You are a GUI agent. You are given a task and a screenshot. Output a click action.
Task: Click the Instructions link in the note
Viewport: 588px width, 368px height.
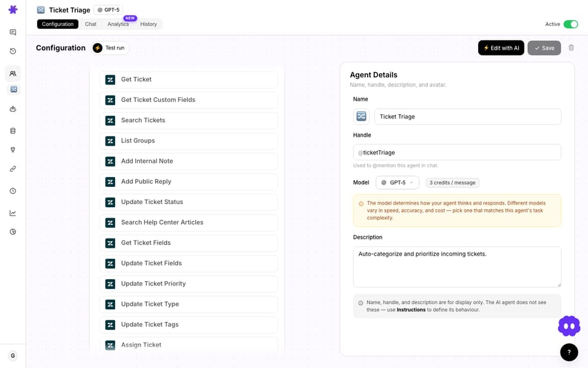(x=411, y=310)
